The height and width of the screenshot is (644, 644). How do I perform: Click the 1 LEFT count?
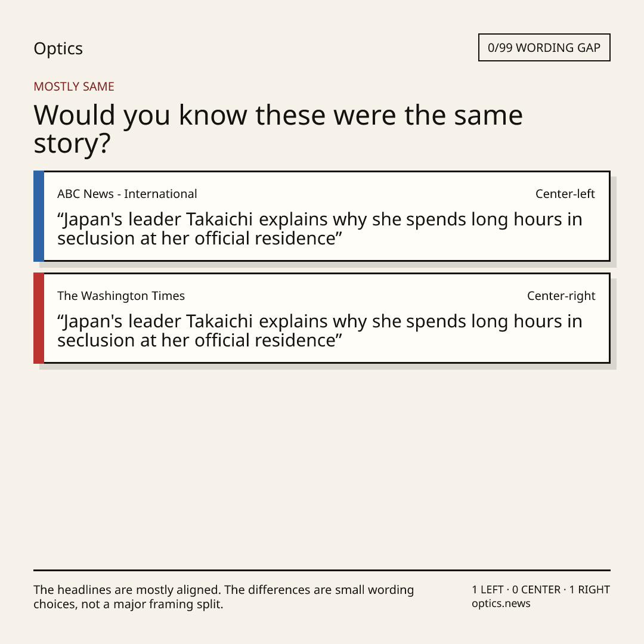488,589
